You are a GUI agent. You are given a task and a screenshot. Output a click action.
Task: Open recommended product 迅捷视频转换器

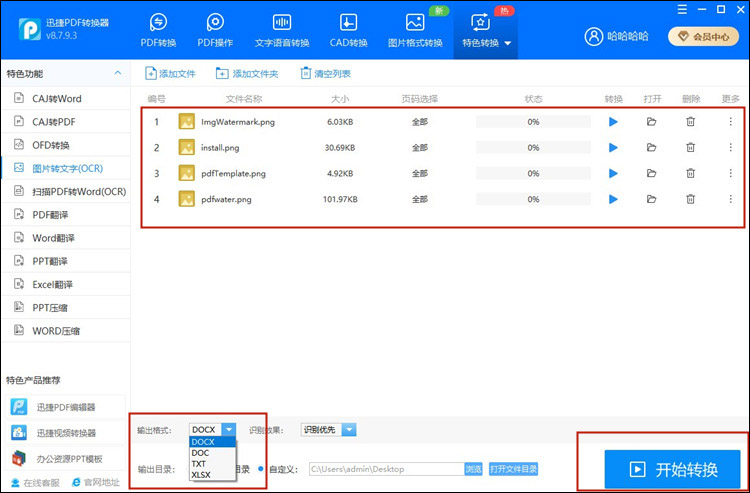pos(66,433)
